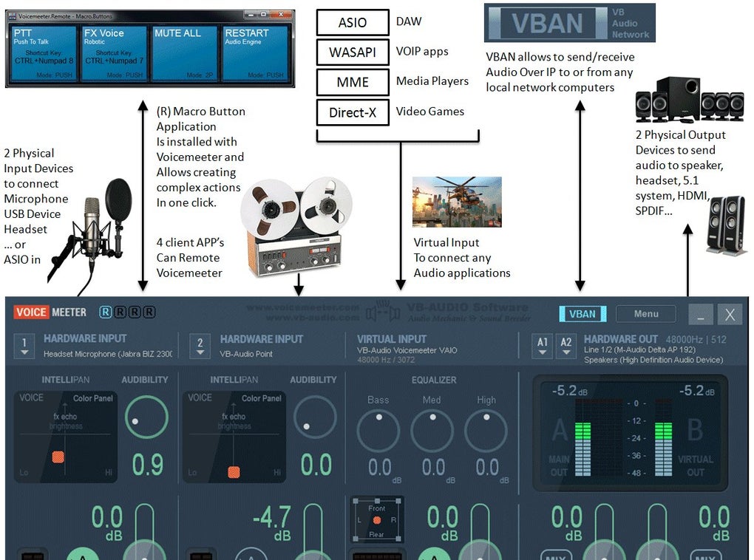This screenshot has height=560, width=754.
Task: Click Headset Microphone (Jabra BIZ 230 device name
Action: [108, 354]
